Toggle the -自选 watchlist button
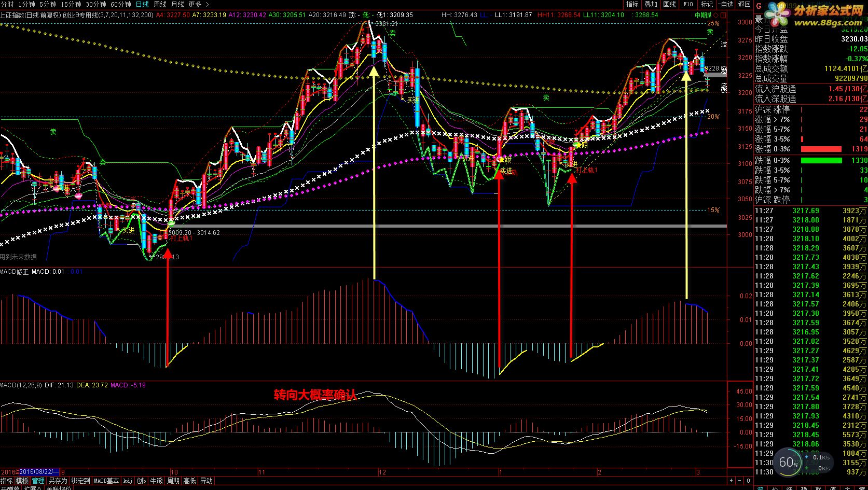Viewport: 868px width, 490px height. click(x=725, y=4)
